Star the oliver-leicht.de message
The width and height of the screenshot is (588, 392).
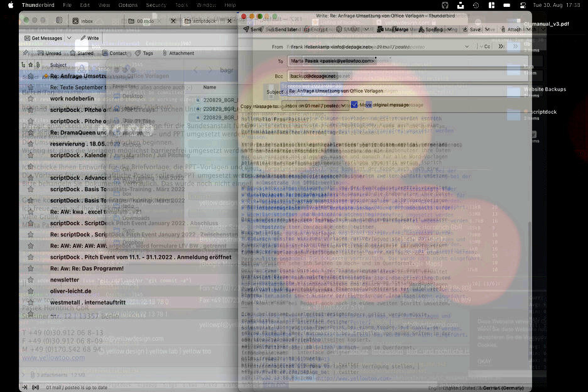(x=31, y=291)
